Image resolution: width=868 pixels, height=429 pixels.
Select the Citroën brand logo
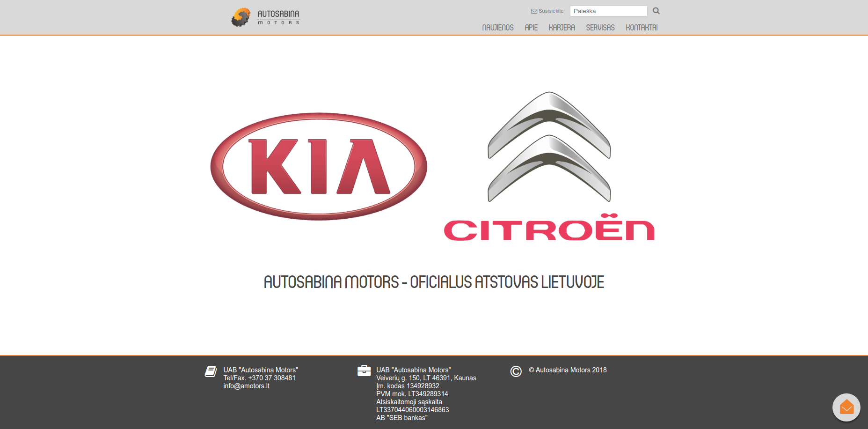pyautogui.click(x=549, y=166)
